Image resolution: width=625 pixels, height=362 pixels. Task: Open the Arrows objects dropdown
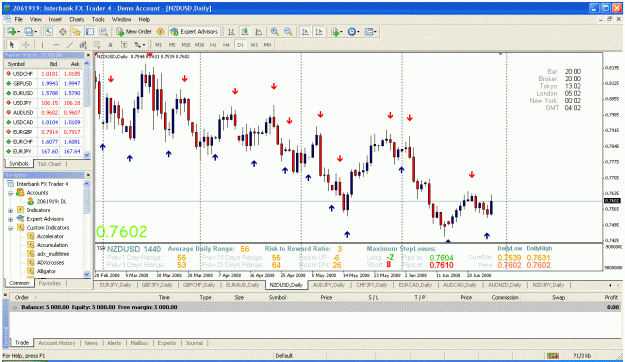click(140, 45)
